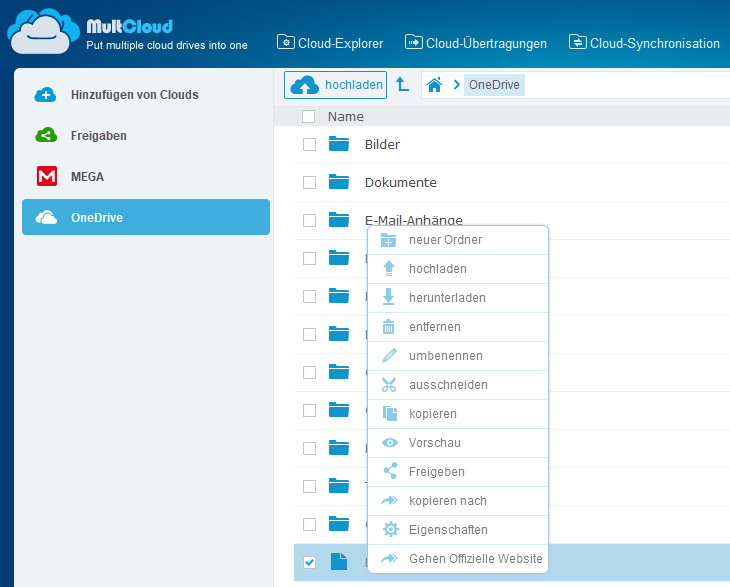Click the red MEGA logo icon
Screen dimensions: 730x587
pos(47,176)
